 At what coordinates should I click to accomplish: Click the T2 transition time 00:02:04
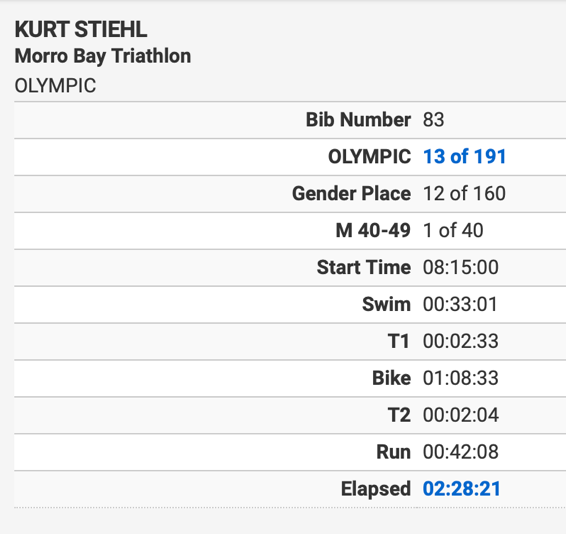[461, 415]
